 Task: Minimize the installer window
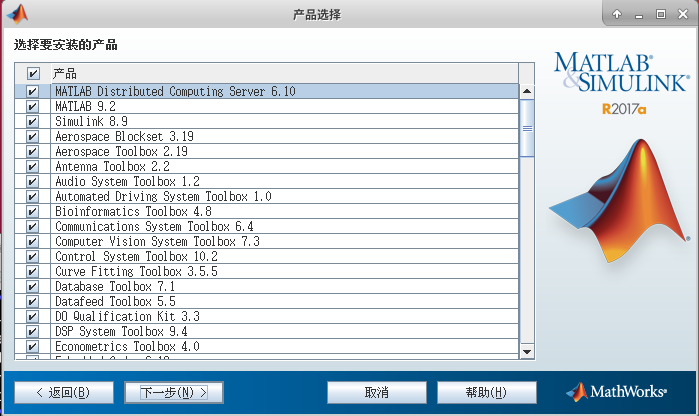tap(639, 15)
